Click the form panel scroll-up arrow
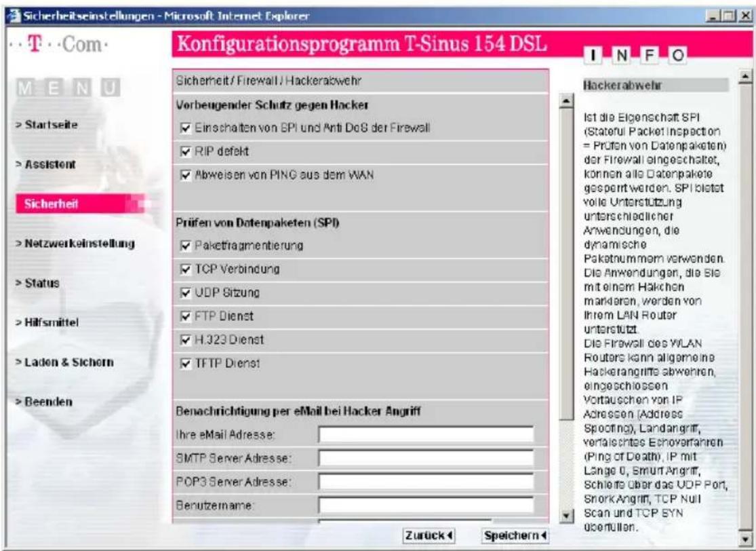The width and height of the screenshot is (756, 551). [566, 101]
